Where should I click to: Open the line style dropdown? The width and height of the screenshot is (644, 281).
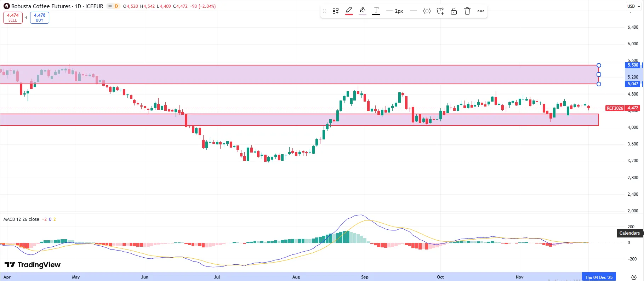point(413,11)
